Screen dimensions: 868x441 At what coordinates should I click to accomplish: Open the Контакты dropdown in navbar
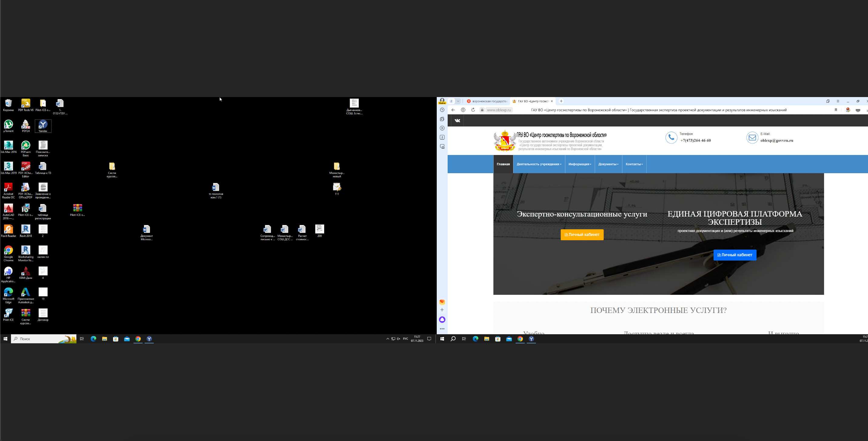634,164
